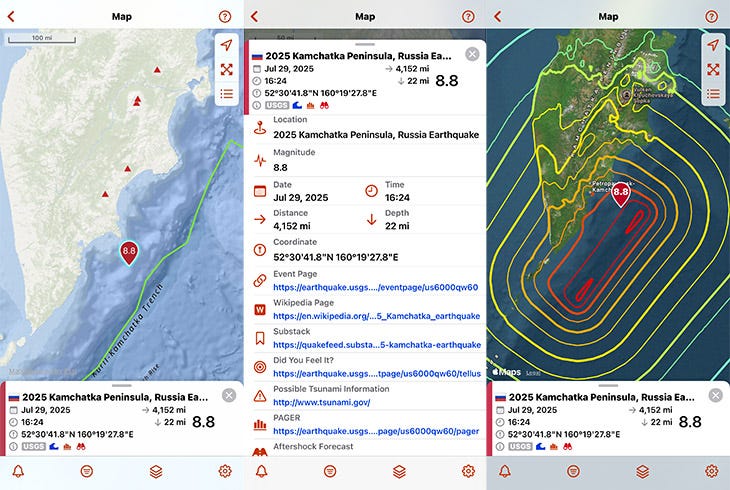
Task: Open help on the middle Map screen
Action: point(468,17)
